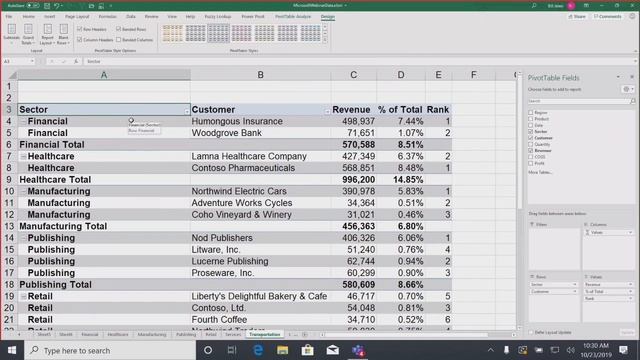
Task: Switch to the Power Pivot tab
Action: coord(253,17)
